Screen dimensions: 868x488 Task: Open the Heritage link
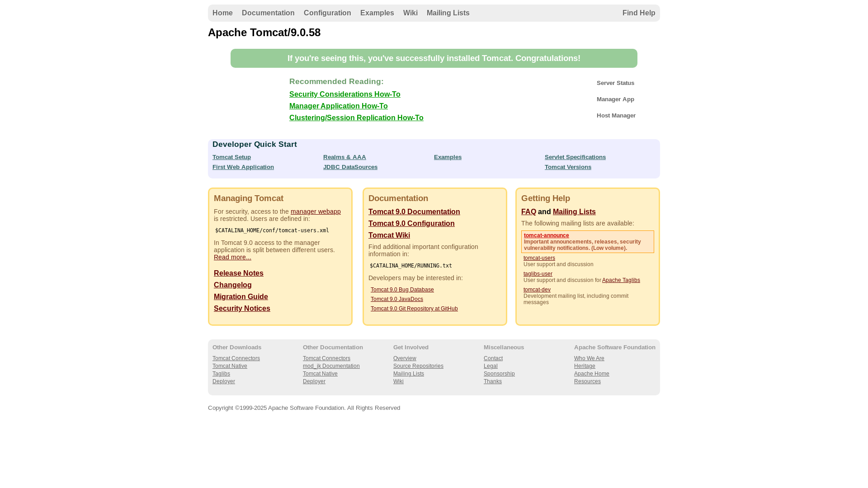pyautogui.click(x=585, y=366)
